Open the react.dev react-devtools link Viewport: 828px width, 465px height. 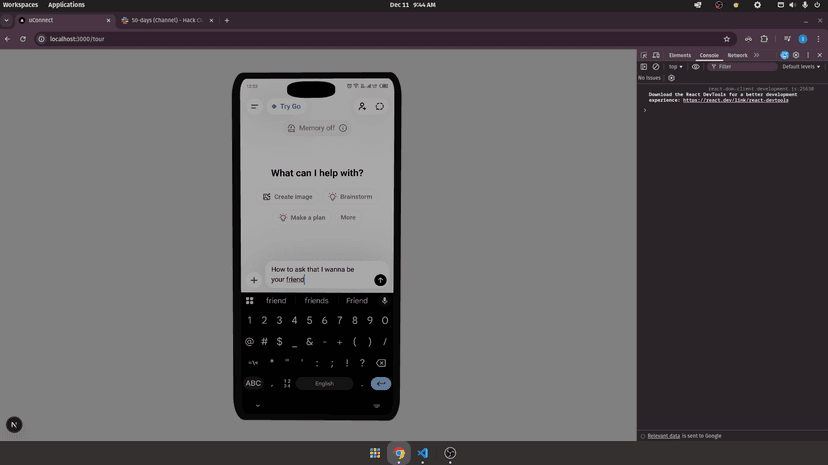coord(735,100)
